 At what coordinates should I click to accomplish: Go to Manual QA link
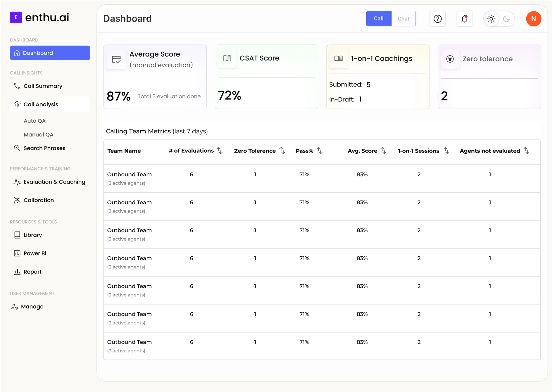tap(39, 135)
